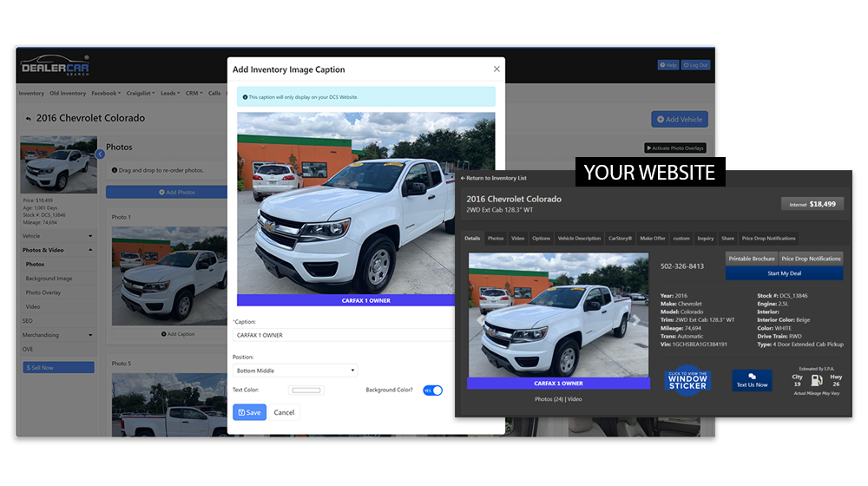
Task: Click the Text Us Now chat button
Action: pyautogui.click(x=752, y=380)
